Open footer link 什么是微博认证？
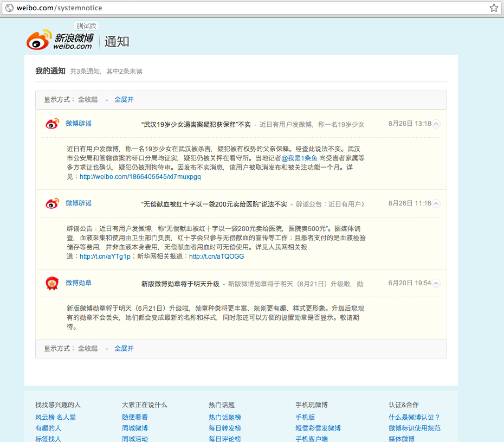The height and width of the screenshot is (442, 504). tap(415, 418)
